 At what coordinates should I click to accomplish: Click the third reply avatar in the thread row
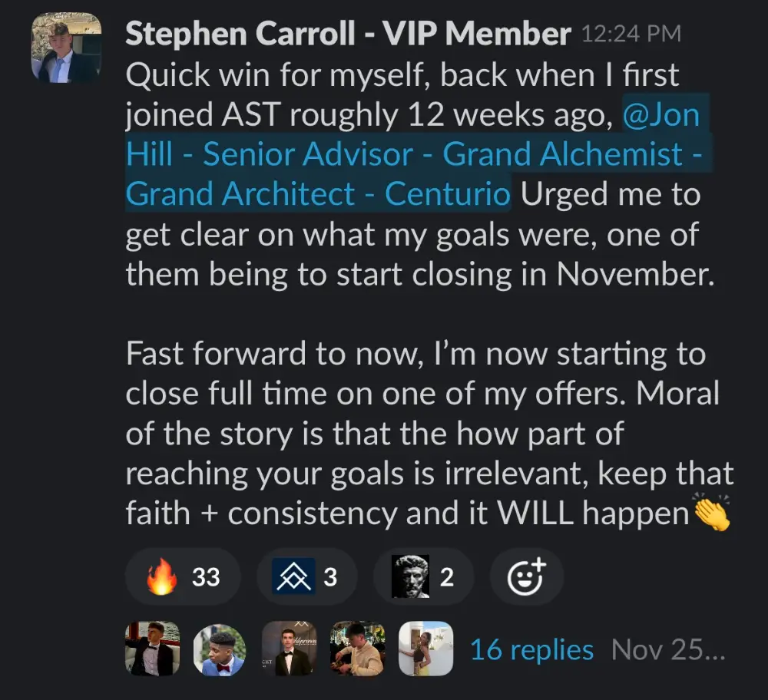coord(289,649)
